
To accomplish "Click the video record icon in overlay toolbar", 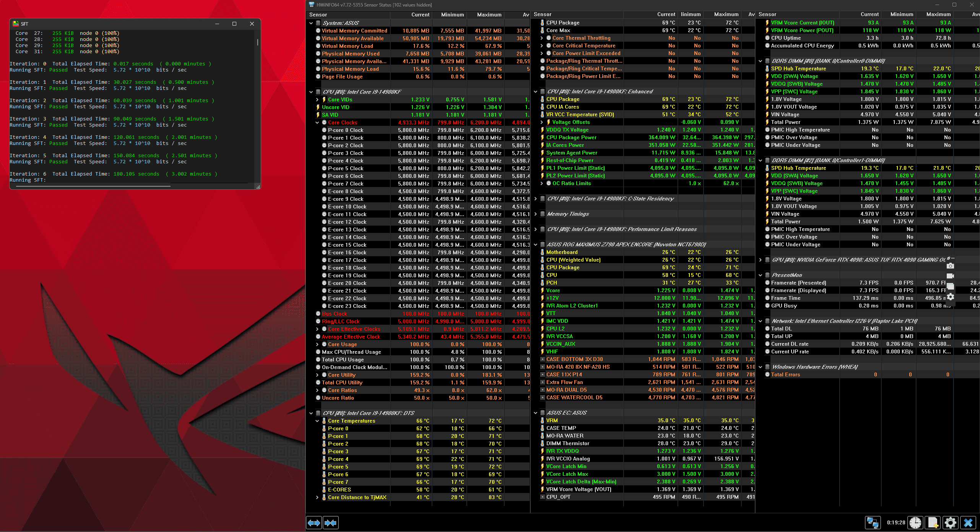I will coord(950,276).
